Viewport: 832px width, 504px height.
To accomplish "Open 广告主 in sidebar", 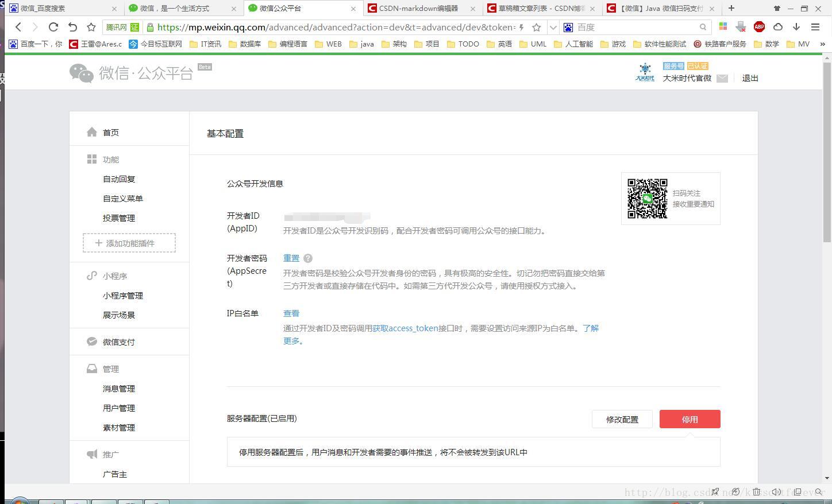I will click(x=115, y=474).
